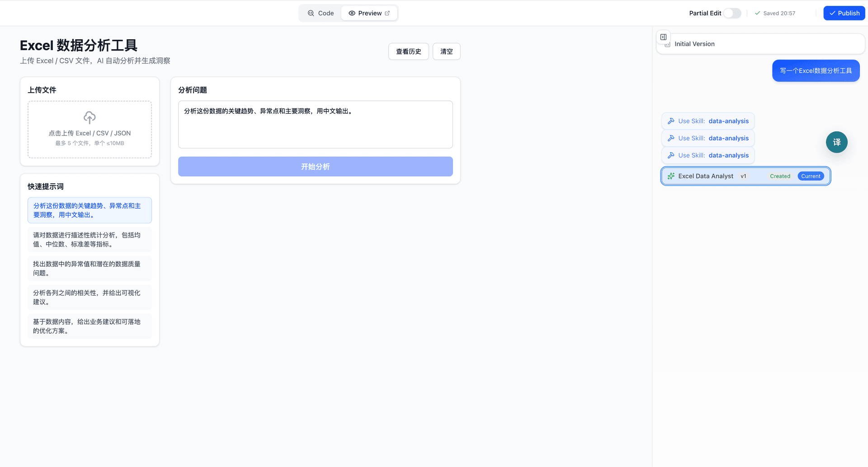The width and height of the screenshot is (868, 467).
Task: Select prompt 分析各列之间的相关性
Action: click(x=90, y=297)
